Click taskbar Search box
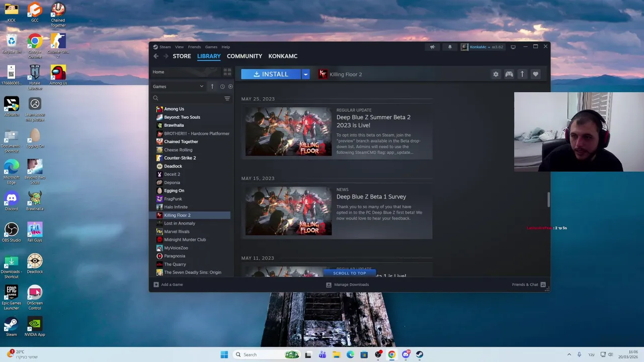 [x=268, y=354]
